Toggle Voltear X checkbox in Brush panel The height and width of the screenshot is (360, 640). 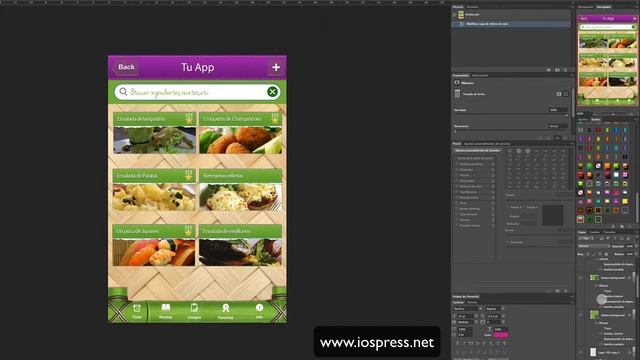tap(508, 207)
